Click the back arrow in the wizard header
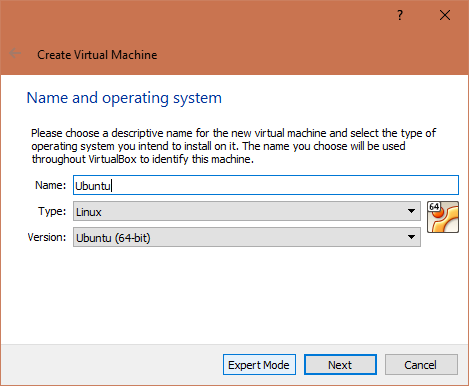 (x=15, y=53)
